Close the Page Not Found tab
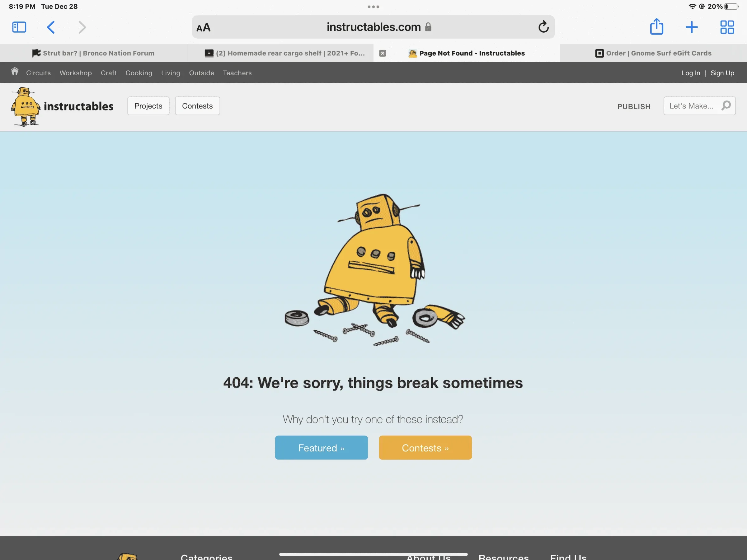This screenshot has height=560, width=747. tap(382, 53)
